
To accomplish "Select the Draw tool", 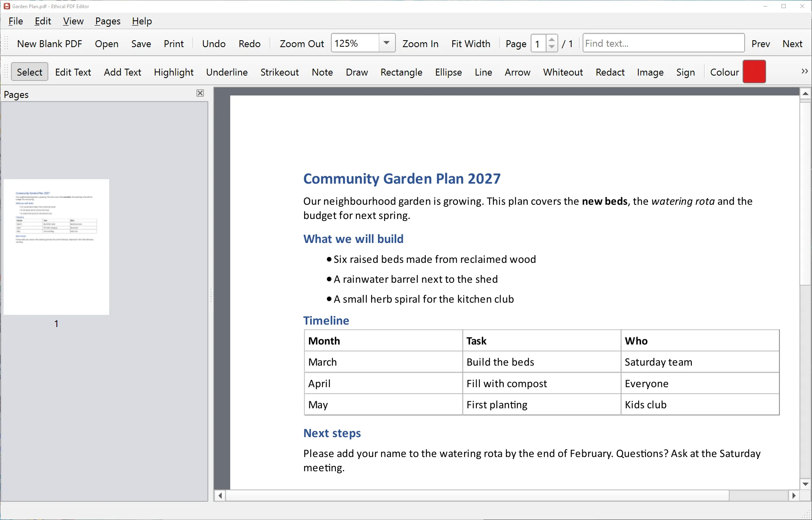I will pyautogui.click(x=357, y=72).
